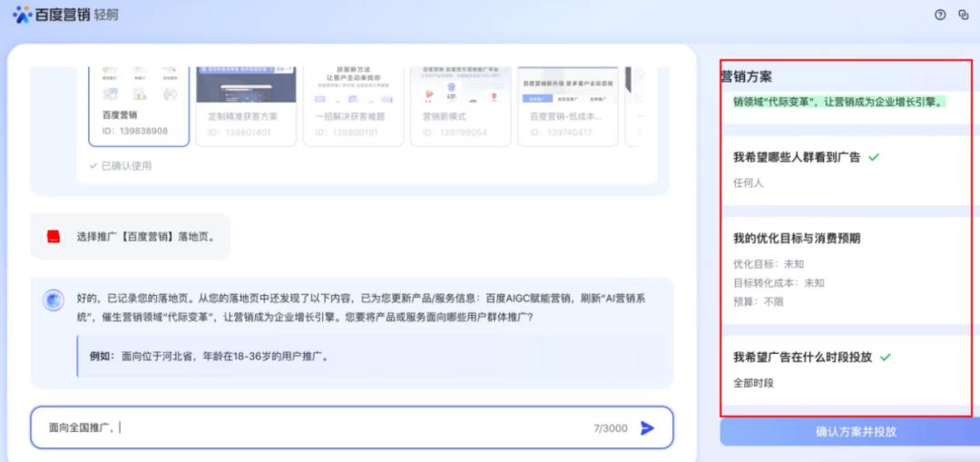Viewport: 980px width, 462px height.
Task: Click the message 选择推广【百度营销】落地页
Action: (x=145, y=237)
